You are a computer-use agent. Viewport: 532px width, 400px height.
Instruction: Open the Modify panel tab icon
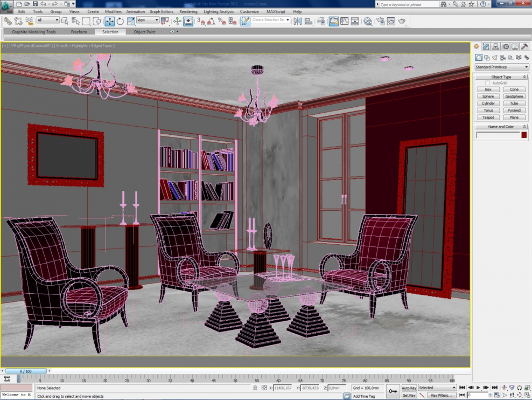(486, 47)
